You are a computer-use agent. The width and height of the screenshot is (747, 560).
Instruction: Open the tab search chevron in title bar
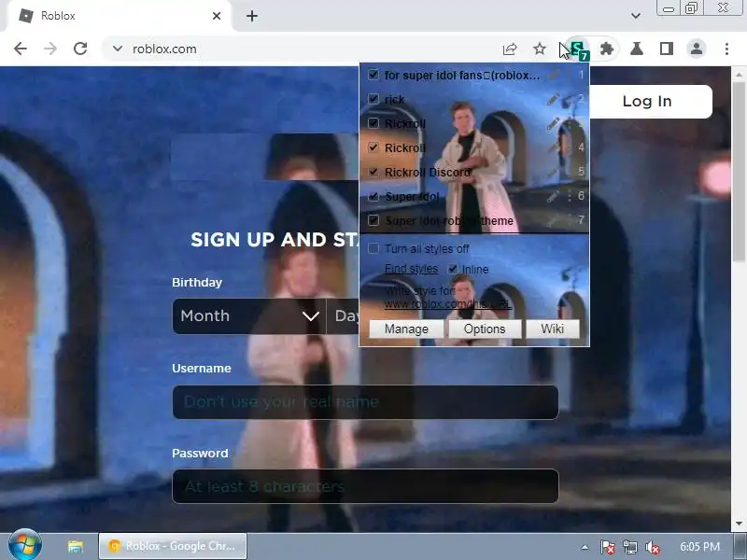click(x=636, y=16)
